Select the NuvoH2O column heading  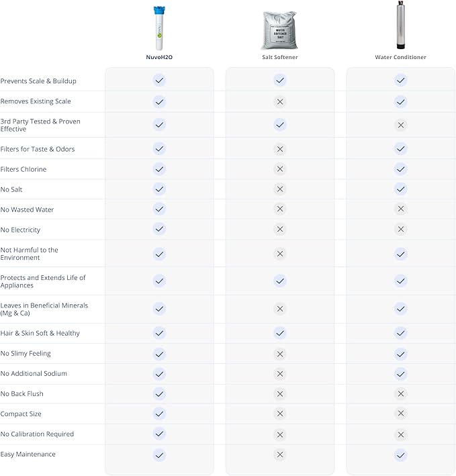159,58
